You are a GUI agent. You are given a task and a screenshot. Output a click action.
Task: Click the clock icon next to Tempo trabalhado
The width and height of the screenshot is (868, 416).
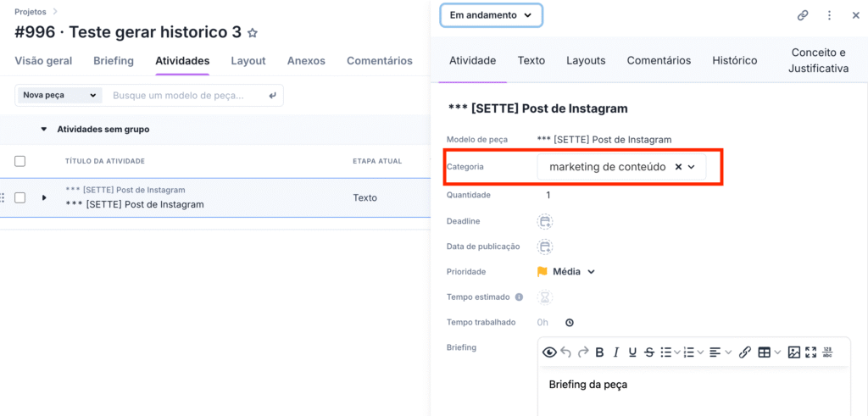[569, 323]
